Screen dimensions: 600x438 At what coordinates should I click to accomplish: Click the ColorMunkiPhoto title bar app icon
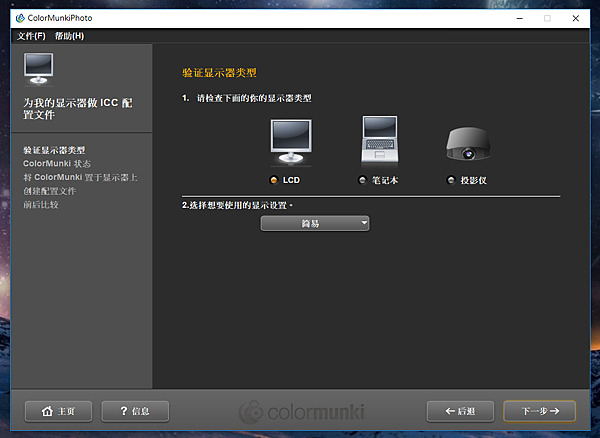tap(20, 18)
